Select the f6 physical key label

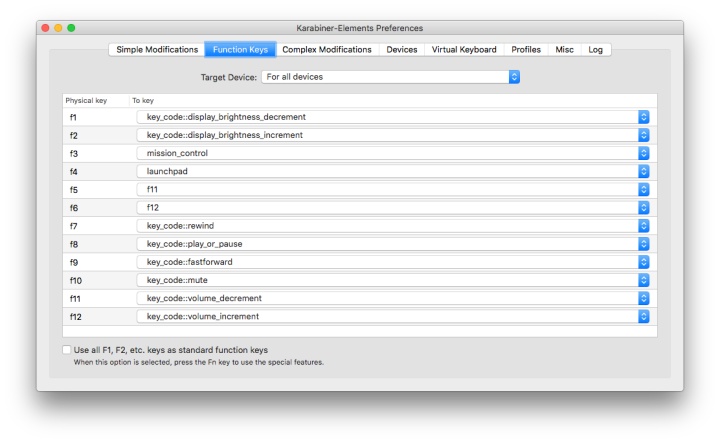tap(74, 208)
